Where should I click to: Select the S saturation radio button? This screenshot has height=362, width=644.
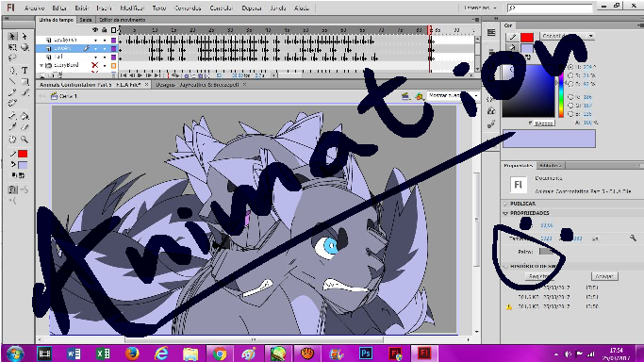570,75
